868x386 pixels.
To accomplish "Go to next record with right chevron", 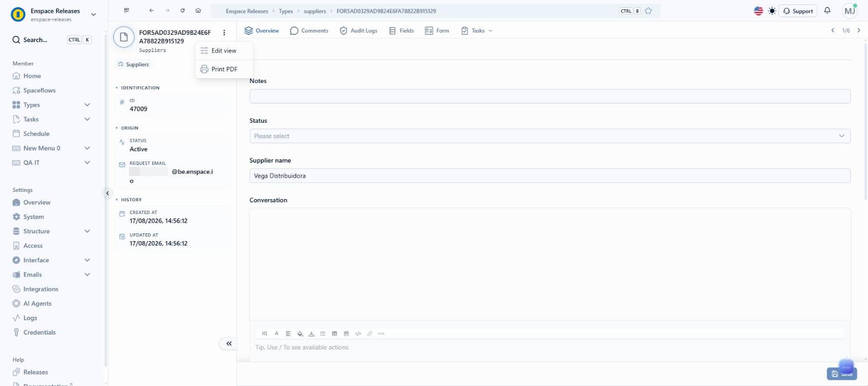I will pyautogui.click(x=859, y=30).
